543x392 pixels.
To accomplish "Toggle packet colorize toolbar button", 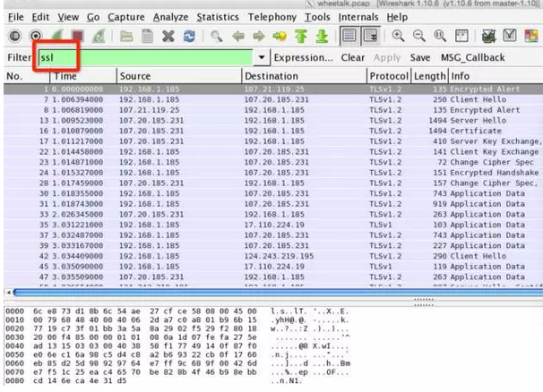I will (x=345, y=37).
